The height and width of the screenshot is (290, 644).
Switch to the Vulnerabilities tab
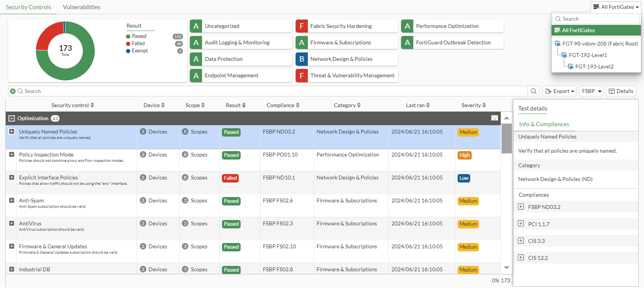(81, 7)
